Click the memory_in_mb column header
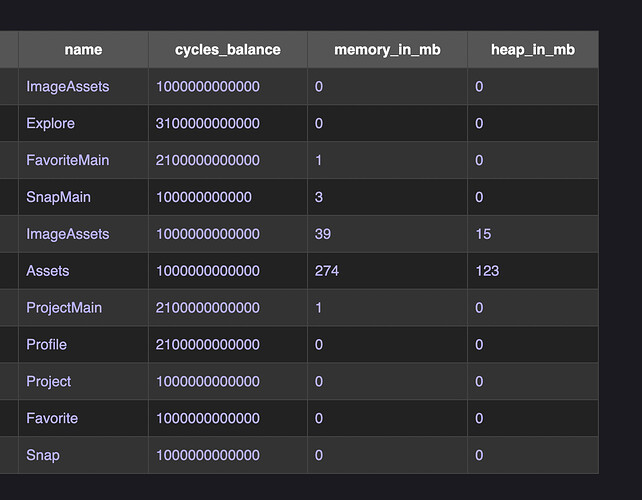 [387, 50]
